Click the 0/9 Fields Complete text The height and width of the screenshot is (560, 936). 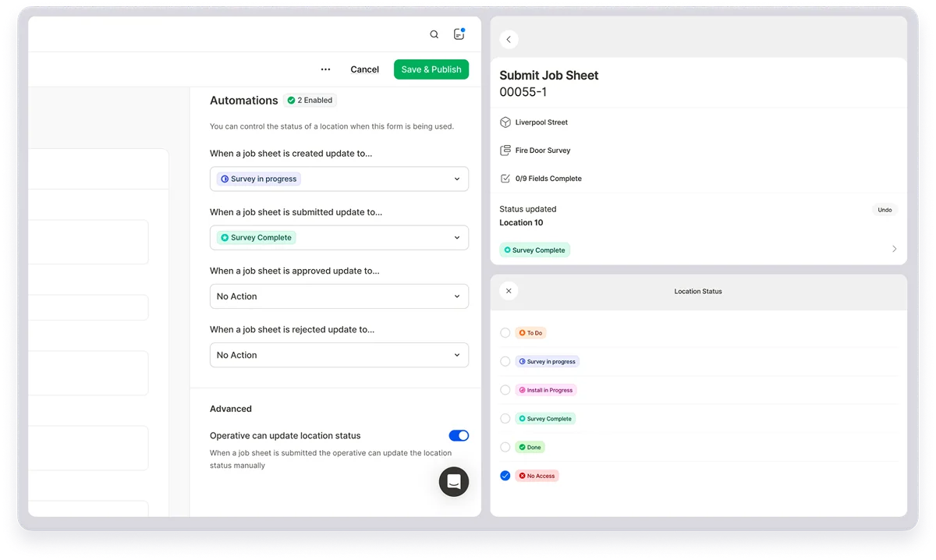(548, 179)
